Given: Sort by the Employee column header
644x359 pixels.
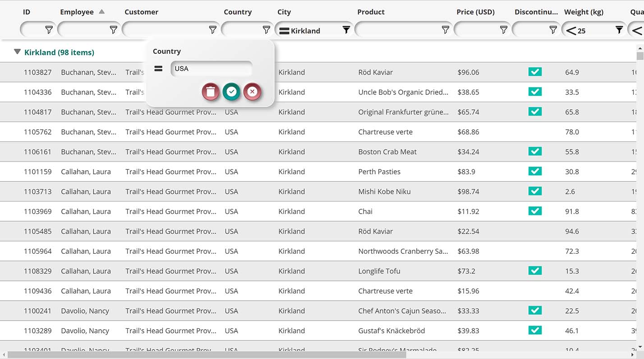Looking at the screenshot, I should coord(77,12).
